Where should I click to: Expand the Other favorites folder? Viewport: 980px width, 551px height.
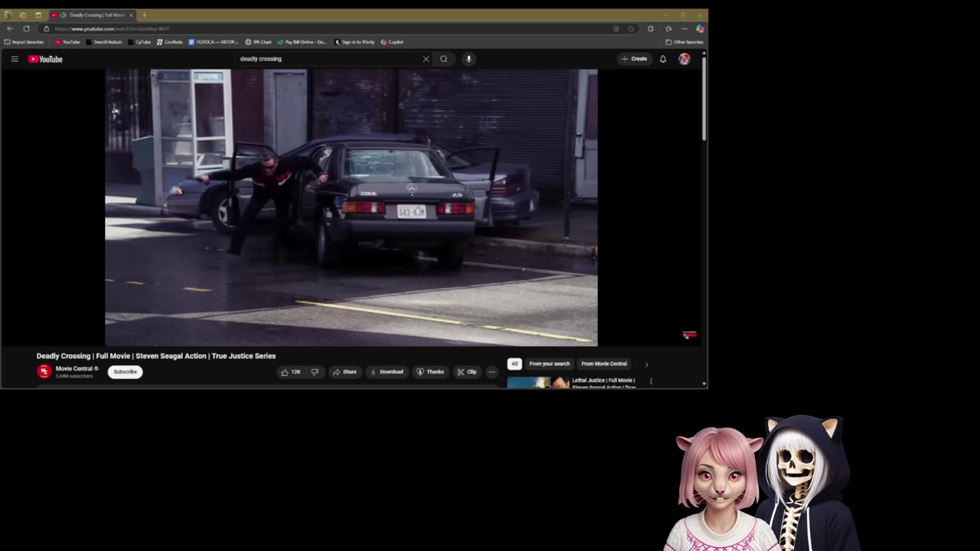tap(684, 42)
